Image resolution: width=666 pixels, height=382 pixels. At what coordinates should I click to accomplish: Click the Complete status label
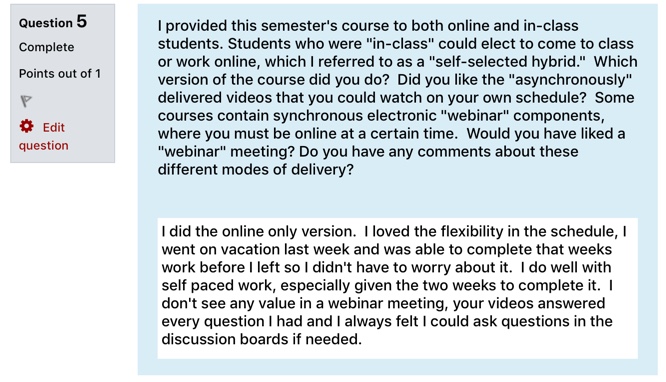coord(46,47)
